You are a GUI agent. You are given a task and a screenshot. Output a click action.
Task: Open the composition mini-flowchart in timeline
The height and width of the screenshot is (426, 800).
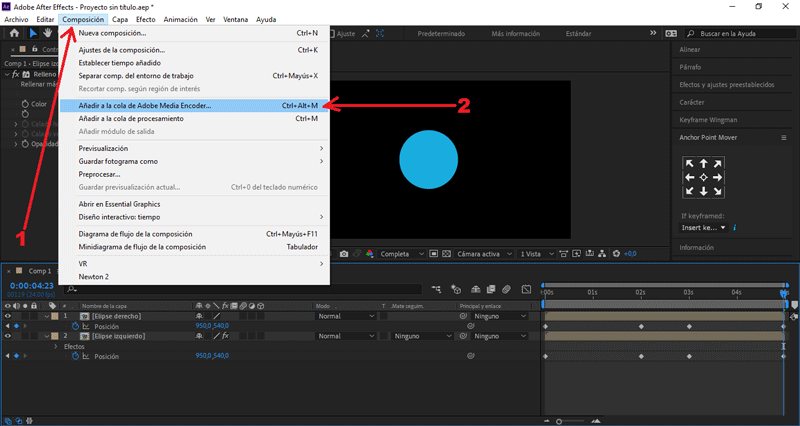tap(436, 289)
